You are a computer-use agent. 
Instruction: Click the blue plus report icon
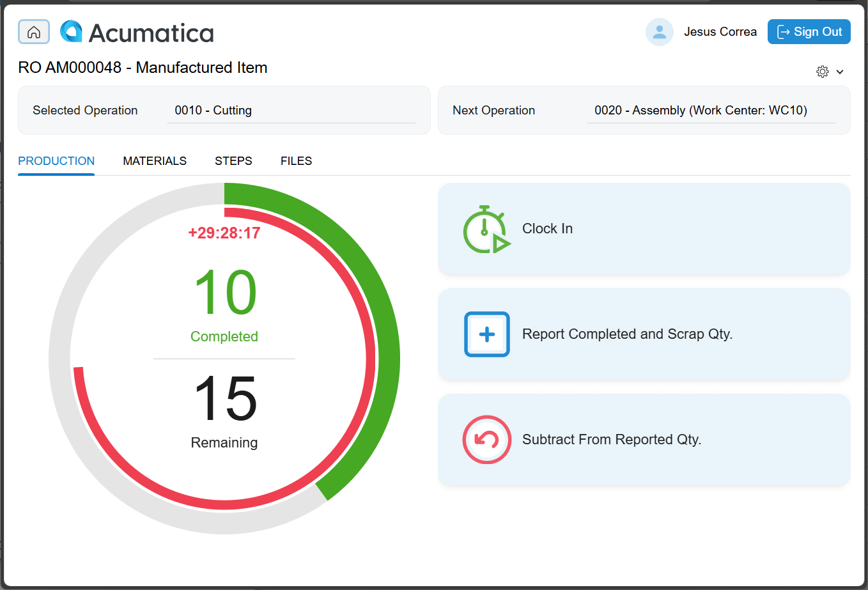coord(486,334)
